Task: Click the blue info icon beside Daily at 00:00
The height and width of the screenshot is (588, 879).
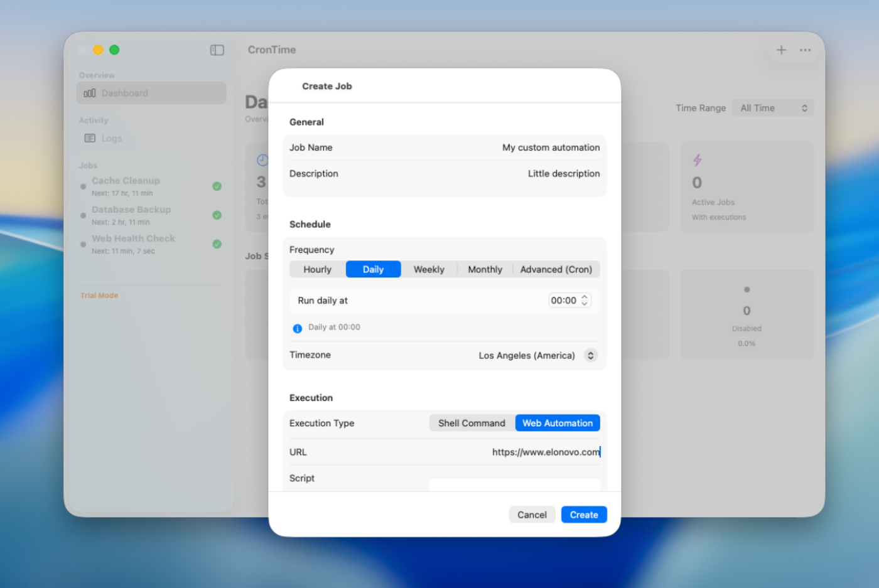Action: pos(298,328)
